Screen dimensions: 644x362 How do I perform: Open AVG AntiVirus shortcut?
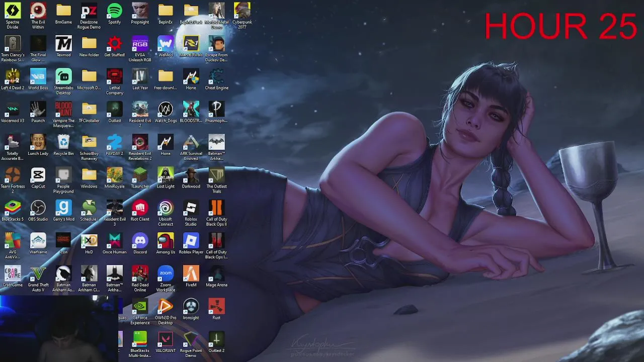(x=13, y=241)
